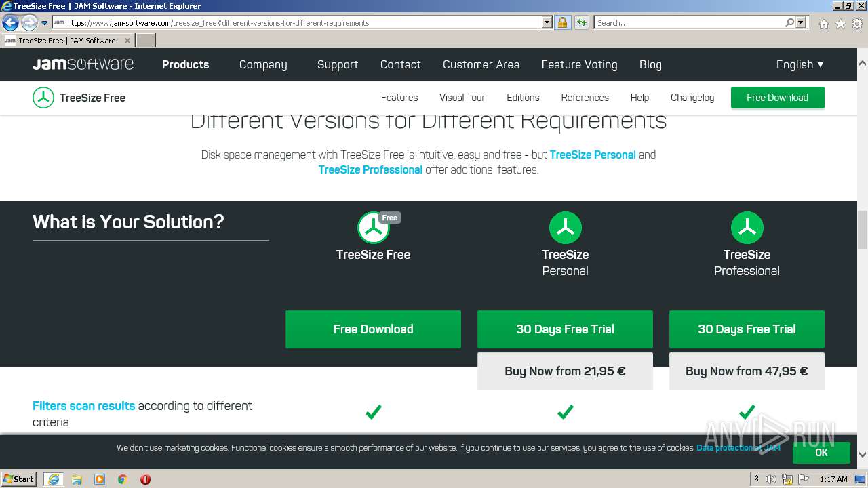Open the Blog link
868x488 pixels.
coord(650,65)
